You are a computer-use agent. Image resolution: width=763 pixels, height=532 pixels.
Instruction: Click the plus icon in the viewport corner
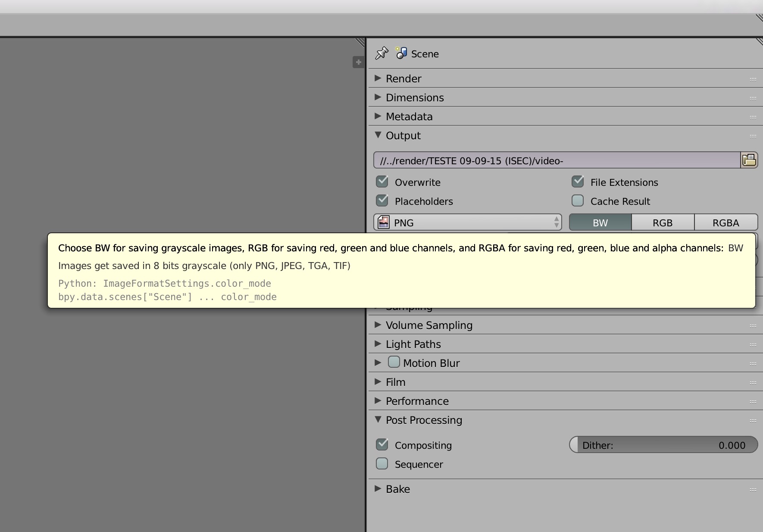[x=358, y=62]
